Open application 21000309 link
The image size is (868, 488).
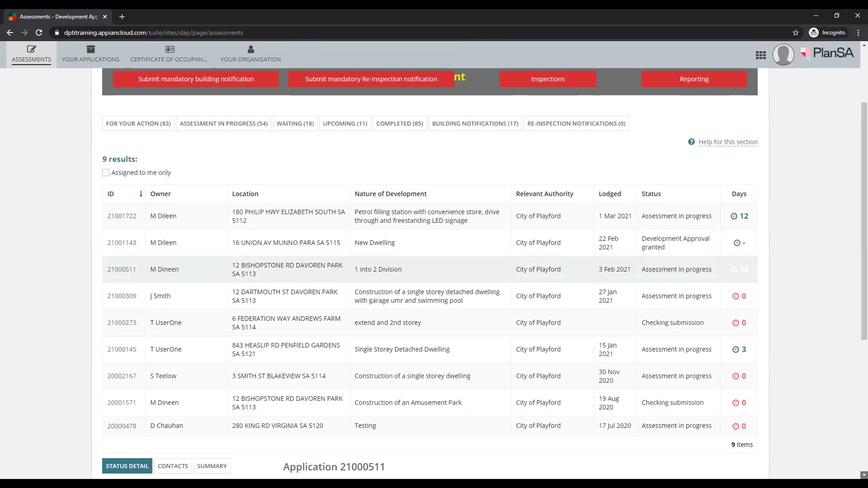(x=122, y=296)
